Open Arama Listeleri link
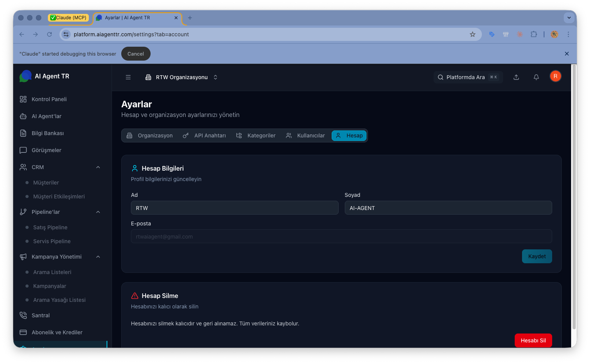590x364 pixels. pos(52,272)
